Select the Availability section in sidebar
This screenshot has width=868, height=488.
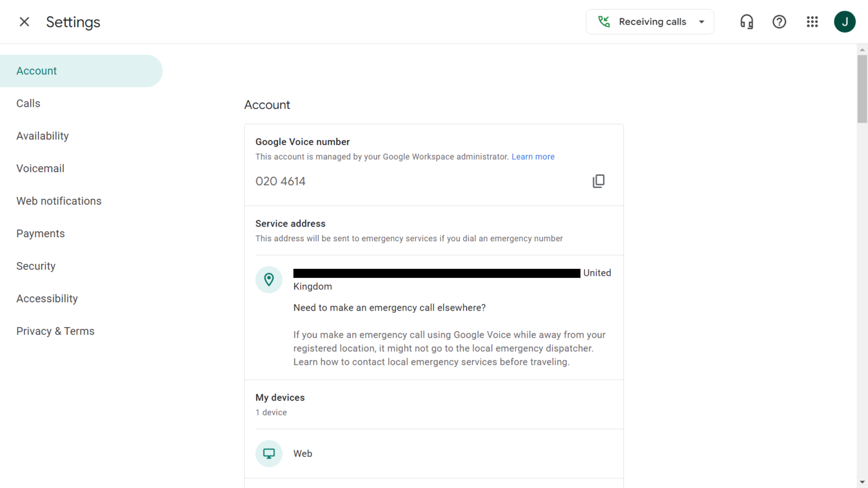click(x=42, y=136)
